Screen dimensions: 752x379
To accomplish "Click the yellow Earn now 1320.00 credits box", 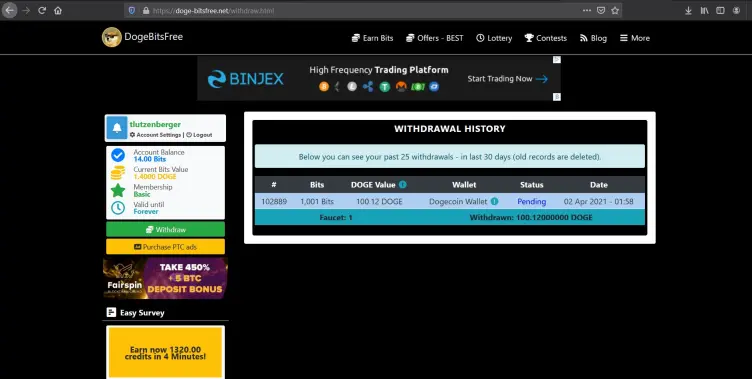I will (x=165, y=353).
